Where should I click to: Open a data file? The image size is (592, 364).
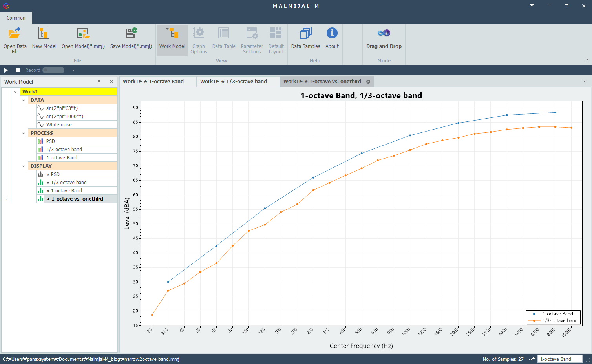pos(15,39)
